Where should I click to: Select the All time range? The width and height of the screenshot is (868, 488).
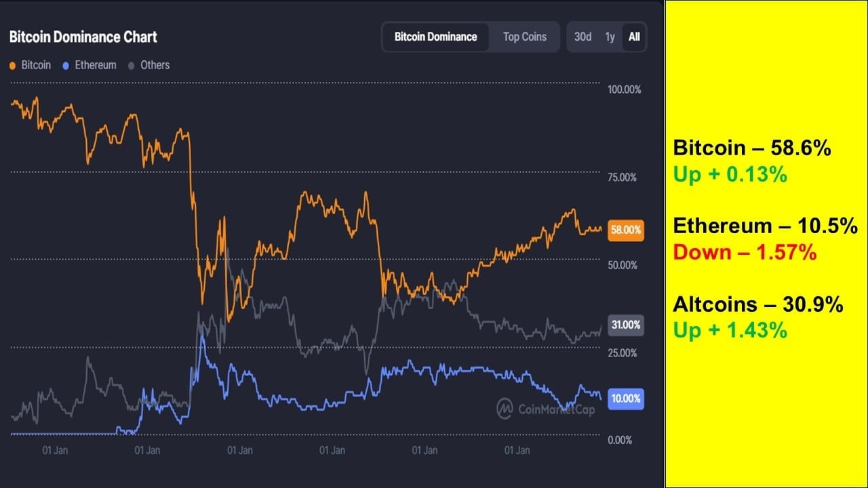(x=634, y=37)
